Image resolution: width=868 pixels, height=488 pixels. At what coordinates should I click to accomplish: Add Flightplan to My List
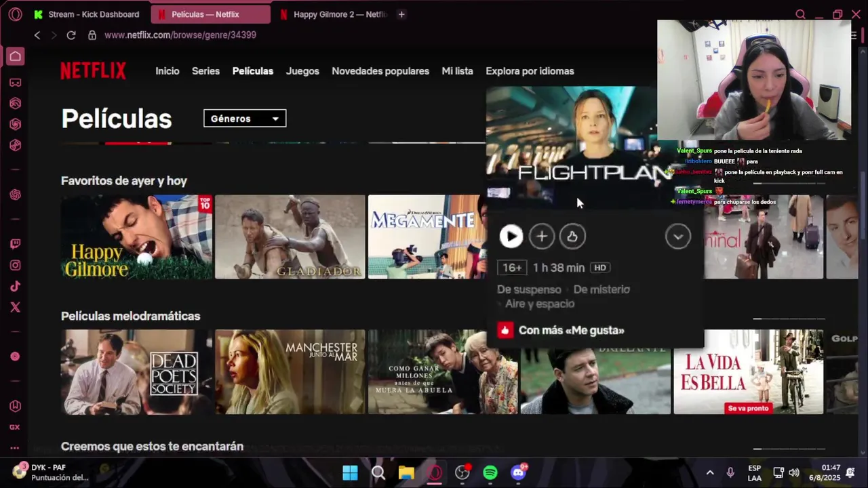pos(542,236)
